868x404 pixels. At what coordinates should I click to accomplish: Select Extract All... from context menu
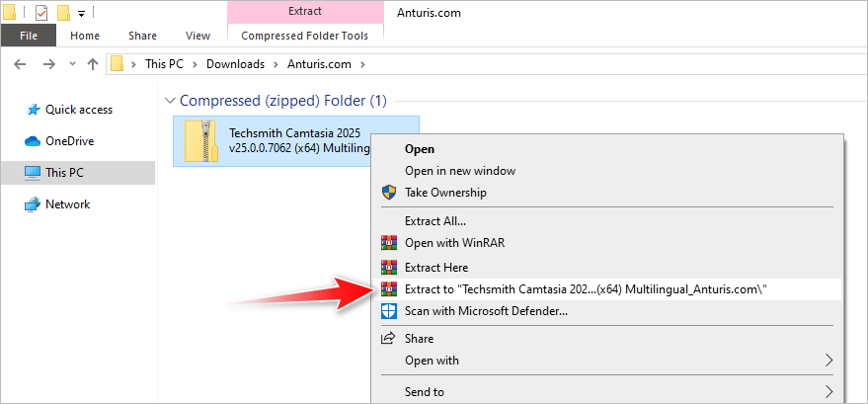click(x=434, y=221)
